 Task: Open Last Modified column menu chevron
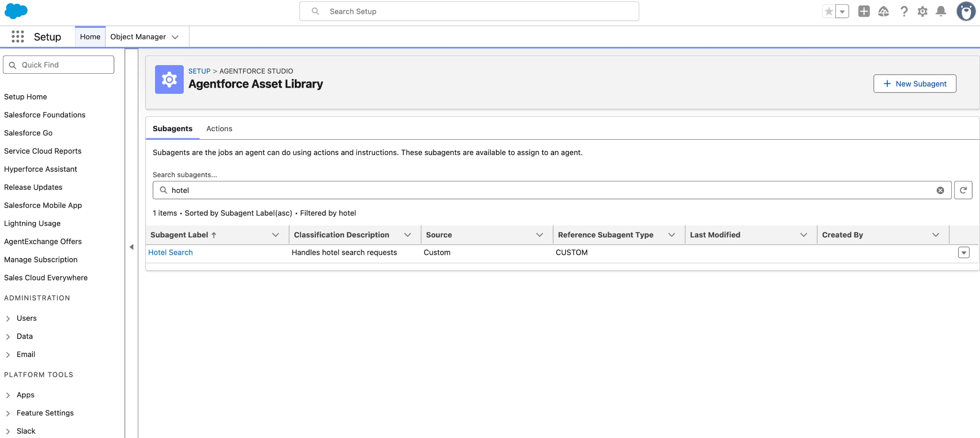pyautogui.click(x=804, y=235)
